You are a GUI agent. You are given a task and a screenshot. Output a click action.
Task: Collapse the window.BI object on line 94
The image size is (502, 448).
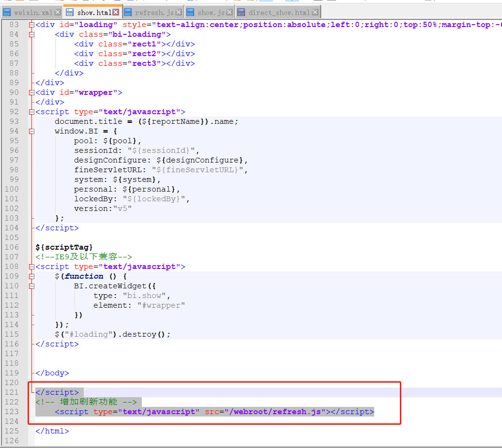point(31,131)
